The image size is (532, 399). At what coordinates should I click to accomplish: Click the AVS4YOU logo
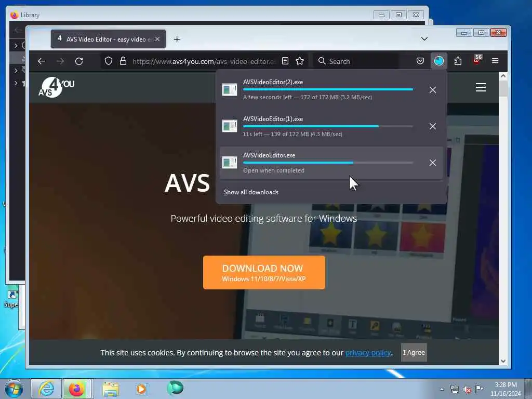pos(56,87)
